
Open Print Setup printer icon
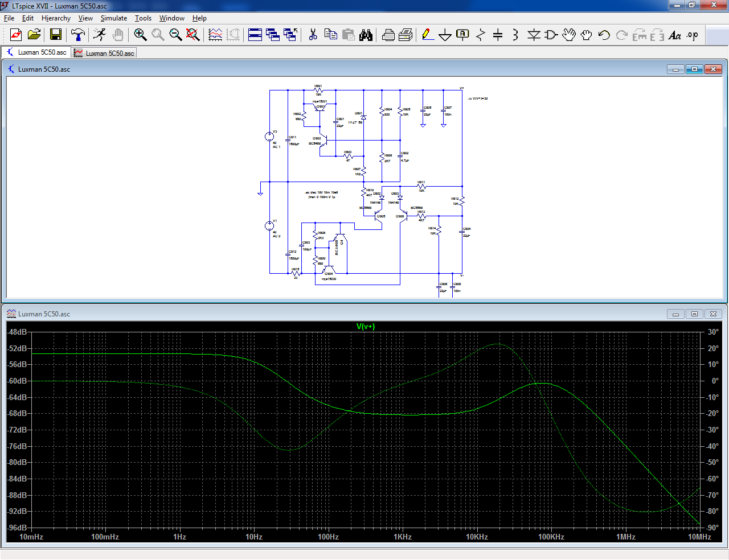[x=388, y=35]
